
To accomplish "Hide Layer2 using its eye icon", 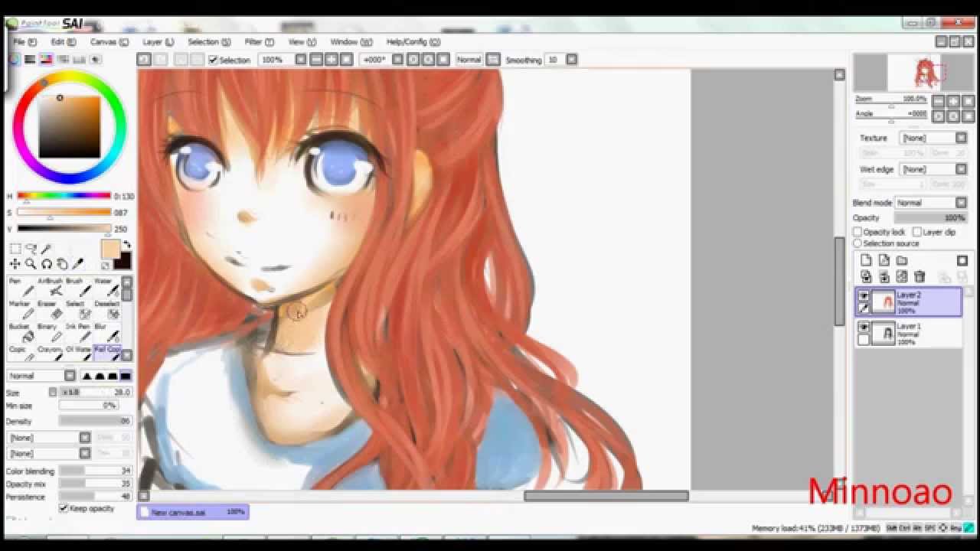I will click(864, 296).
